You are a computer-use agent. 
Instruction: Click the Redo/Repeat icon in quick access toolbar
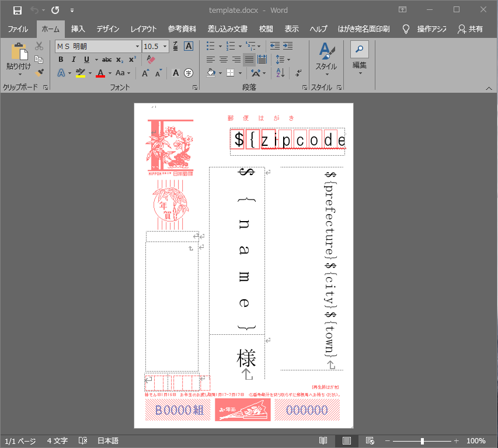pyautogui.click(x=55, y=10)
